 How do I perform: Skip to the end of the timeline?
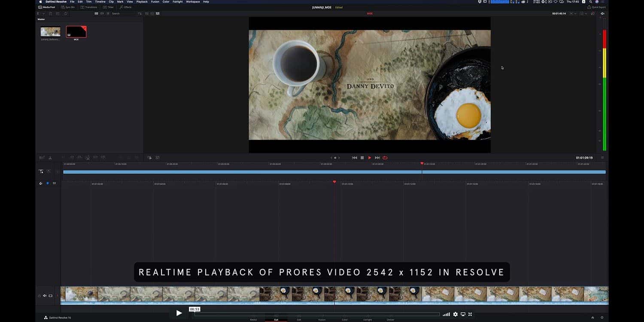(377, 158)
